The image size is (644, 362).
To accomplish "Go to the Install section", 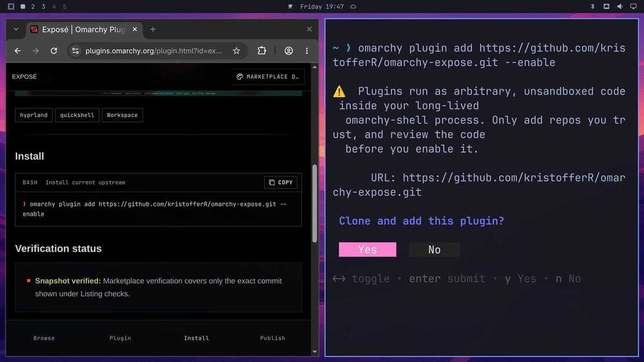I will tap(196, 338).
